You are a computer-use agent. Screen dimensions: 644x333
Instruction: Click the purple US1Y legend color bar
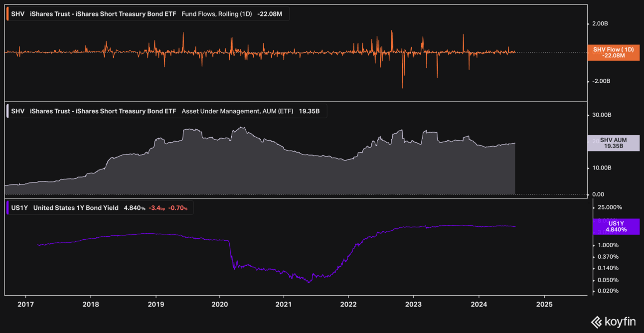click(x=7, y=208)
